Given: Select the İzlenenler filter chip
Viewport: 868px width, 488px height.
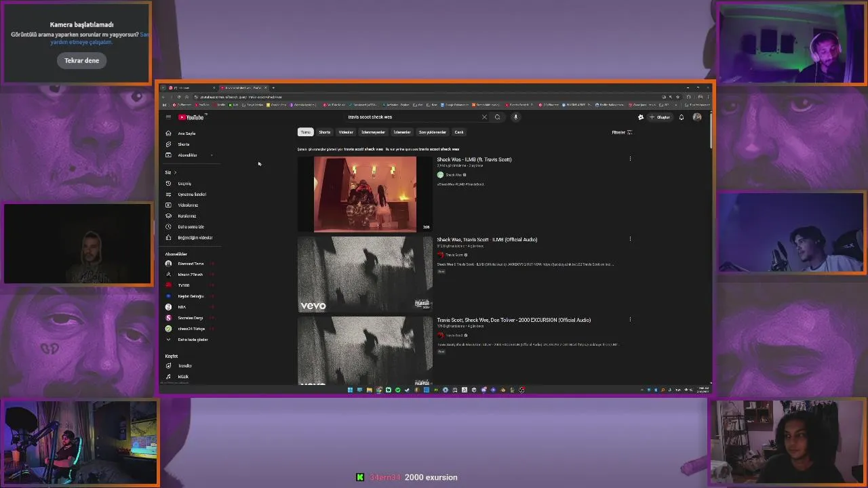Looking at the screenshot, I should point(402,132).
